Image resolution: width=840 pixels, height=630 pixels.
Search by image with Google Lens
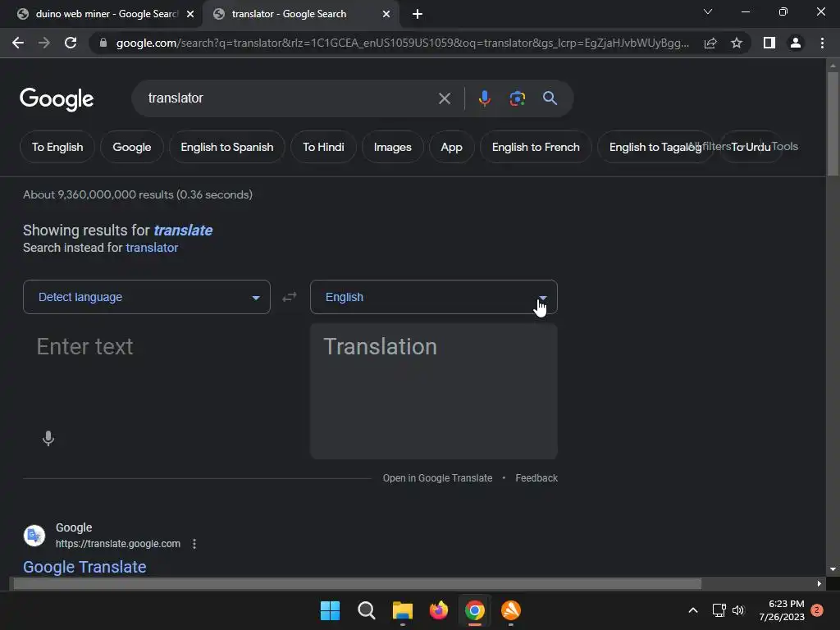[x=517, y=98]
